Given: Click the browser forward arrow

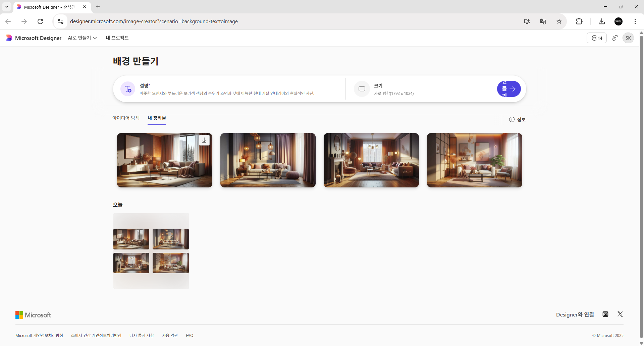Looking at the screenshot, I should [x=24, y=21].
